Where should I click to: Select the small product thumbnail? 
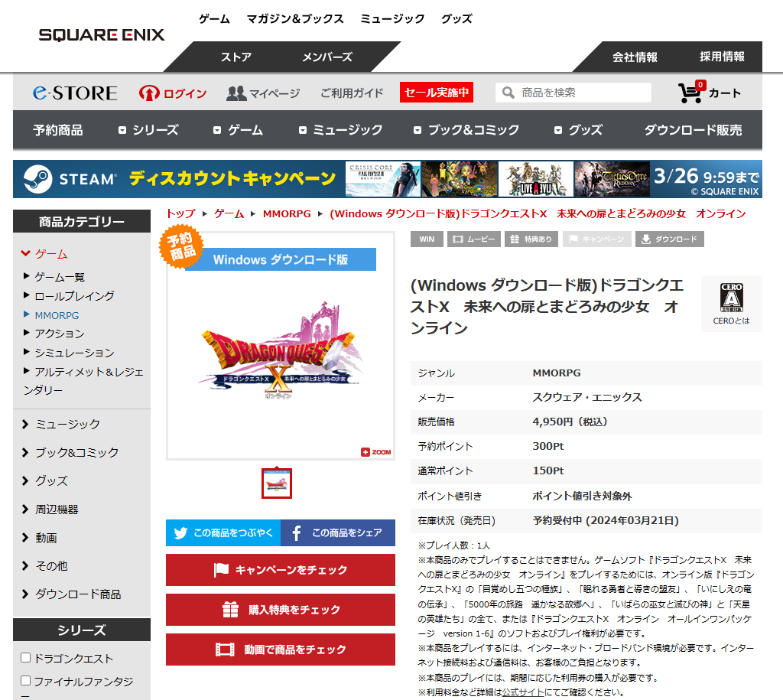click(277, 483)
